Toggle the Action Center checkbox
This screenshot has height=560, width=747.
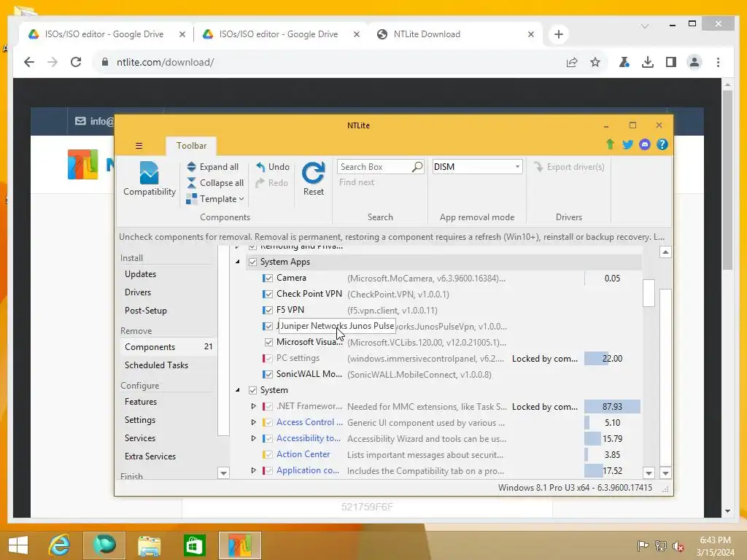(x=268, y=455)
